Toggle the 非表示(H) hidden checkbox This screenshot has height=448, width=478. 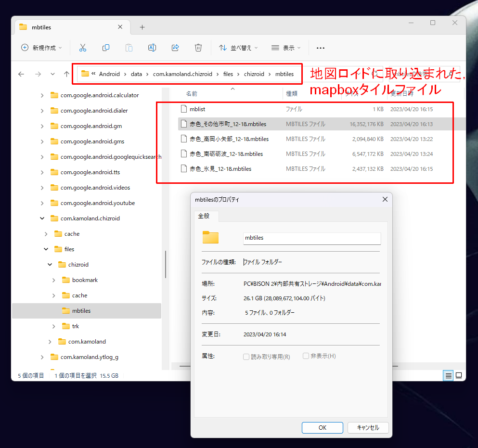pyautogui.click(x=306, y=356)
